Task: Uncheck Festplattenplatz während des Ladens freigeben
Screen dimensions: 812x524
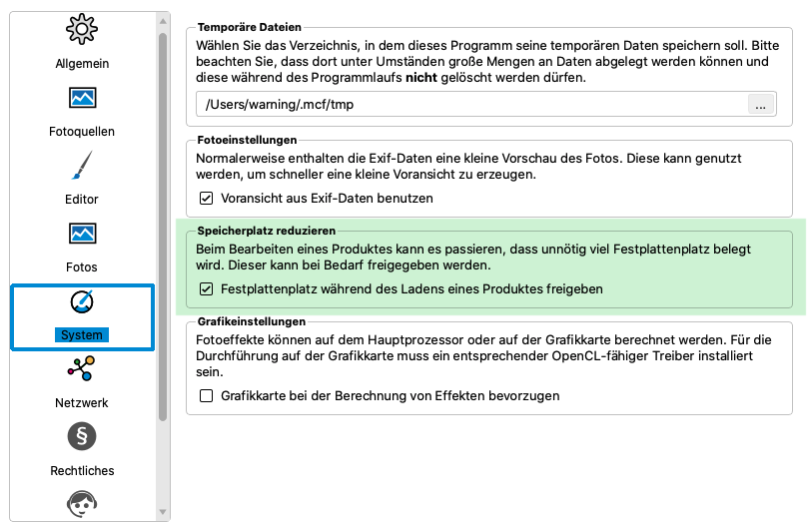Action: pyautogui.click(x=206, y=288)
